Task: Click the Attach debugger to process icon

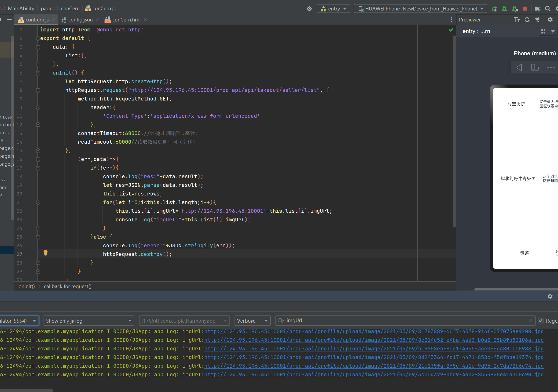Action: 515,9
